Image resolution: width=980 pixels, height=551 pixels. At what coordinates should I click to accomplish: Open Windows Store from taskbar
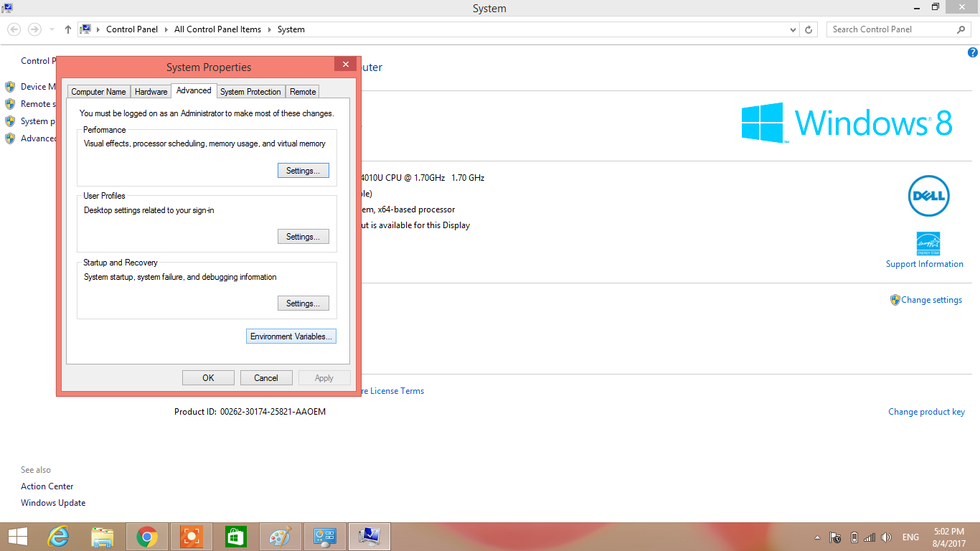[236, 537]
